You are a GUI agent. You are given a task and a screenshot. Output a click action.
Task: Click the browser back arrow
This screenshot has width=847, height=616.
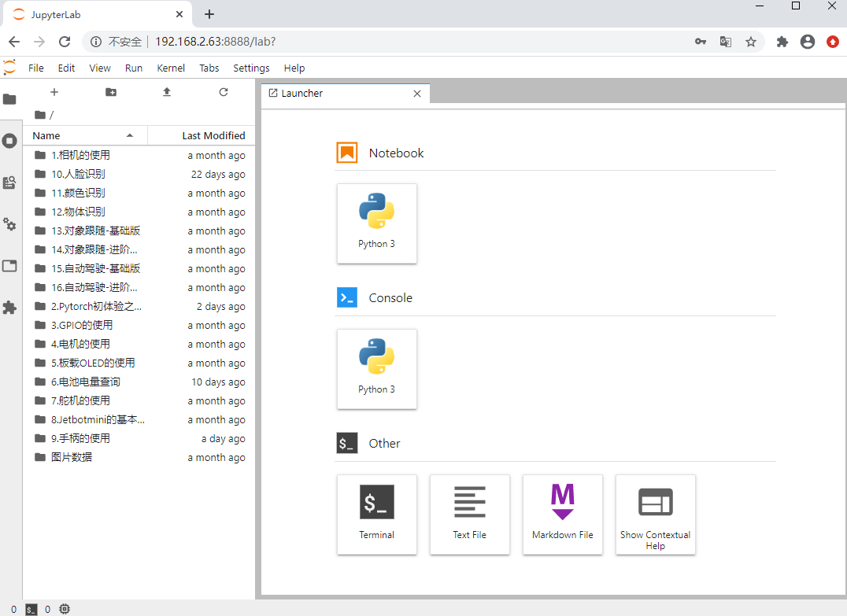coord(15,42)
